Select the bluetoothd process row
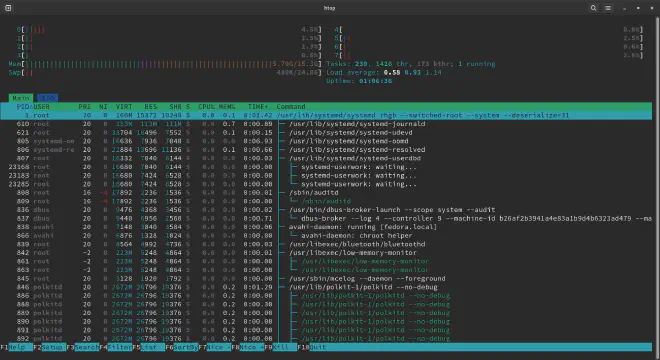 326,244
